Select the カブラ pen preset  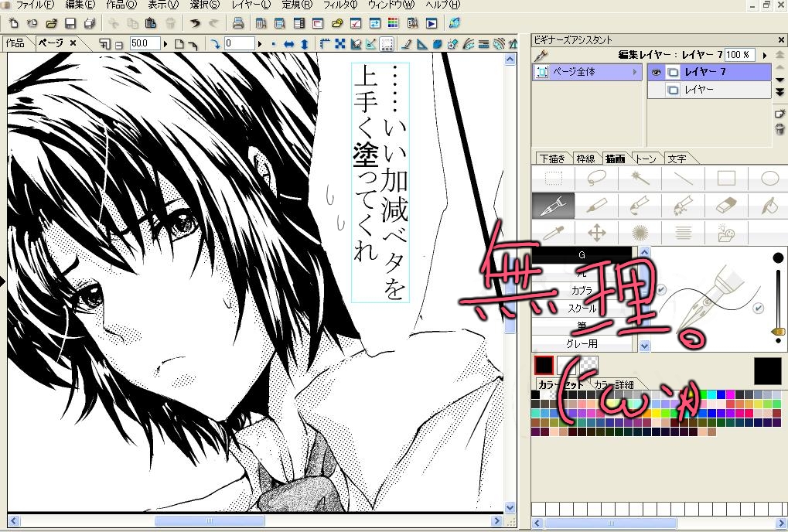click(x=582, y=291)
